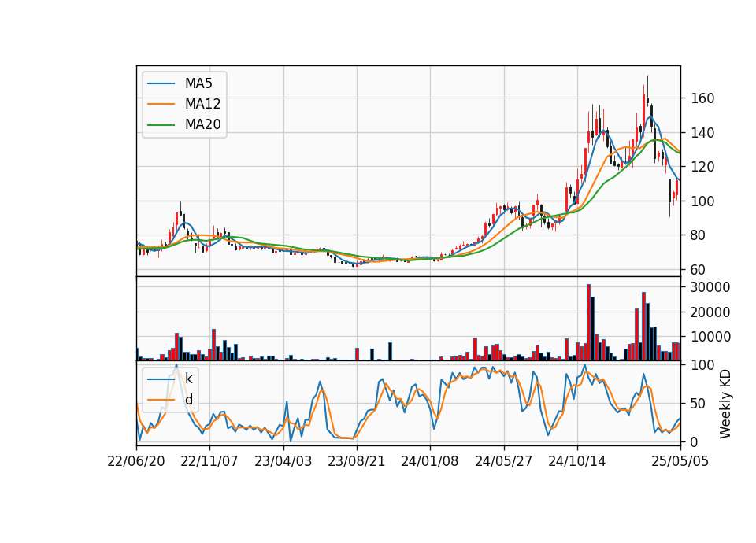Click the MA20 legend label
756x543 pixels.
[x=202, y=125]
